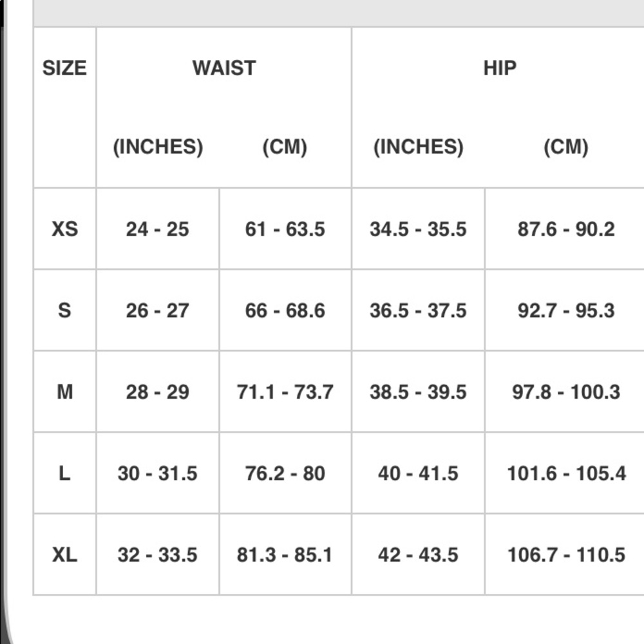The width and height of the screenshot is (644, 644).
Task: Select the S size row label
Action: 64,310
